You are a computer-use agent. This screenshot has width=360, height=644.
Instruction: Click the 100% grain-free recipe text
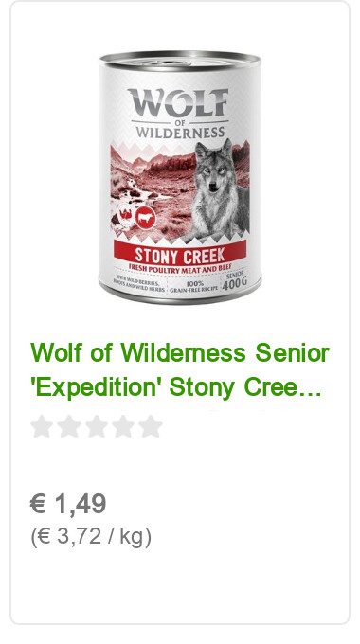point(194,286)
